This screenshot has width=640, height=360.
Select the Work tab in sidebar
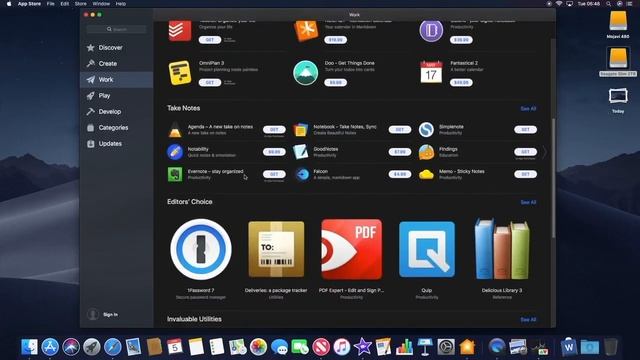pyautogui.click(x=116, y=80)
